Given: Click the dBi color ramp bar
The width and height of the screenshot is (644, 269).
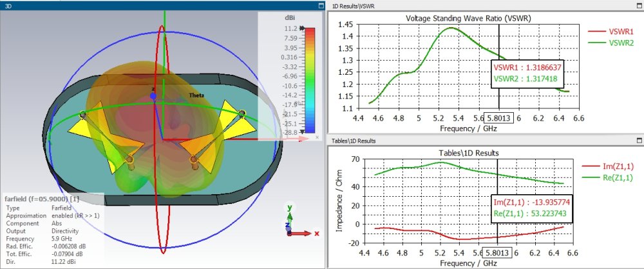Looking at the screenshot, I should [x=310, y=80].
